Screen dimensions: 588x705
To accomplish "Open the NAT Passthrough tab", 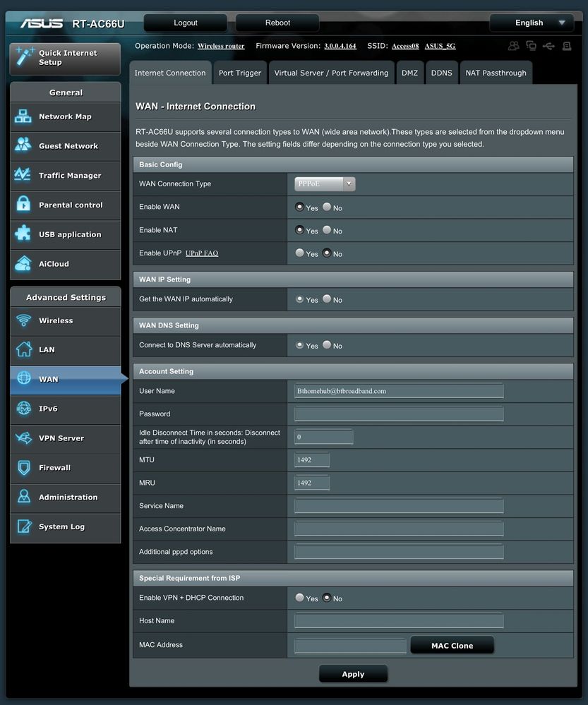I will 496,73.
